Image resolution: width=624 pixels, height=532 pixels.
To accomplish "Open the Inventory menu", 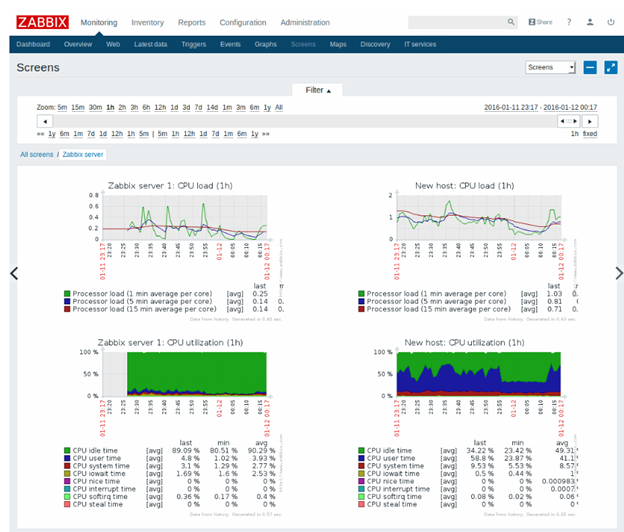I will point(148,23).
